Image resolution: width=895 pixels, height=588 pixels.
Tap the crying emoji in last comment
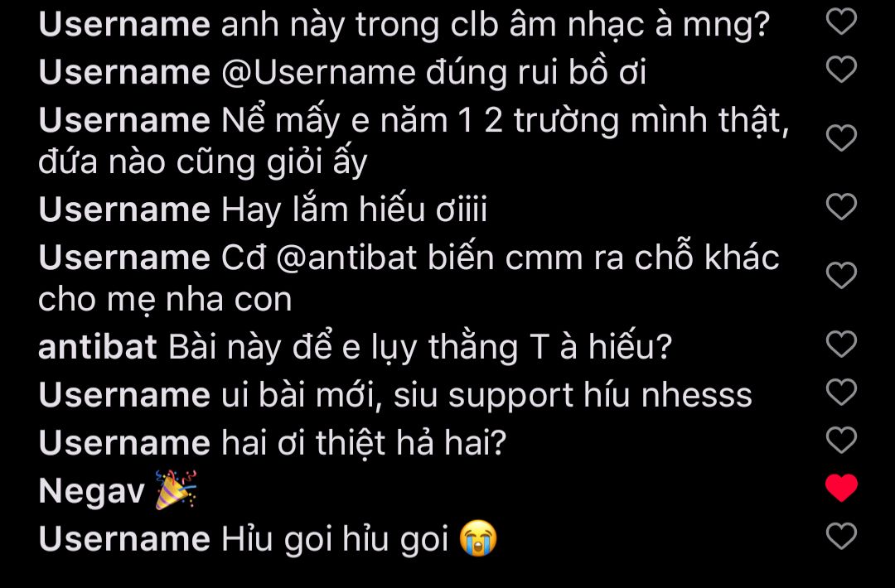tap(478, 537)
